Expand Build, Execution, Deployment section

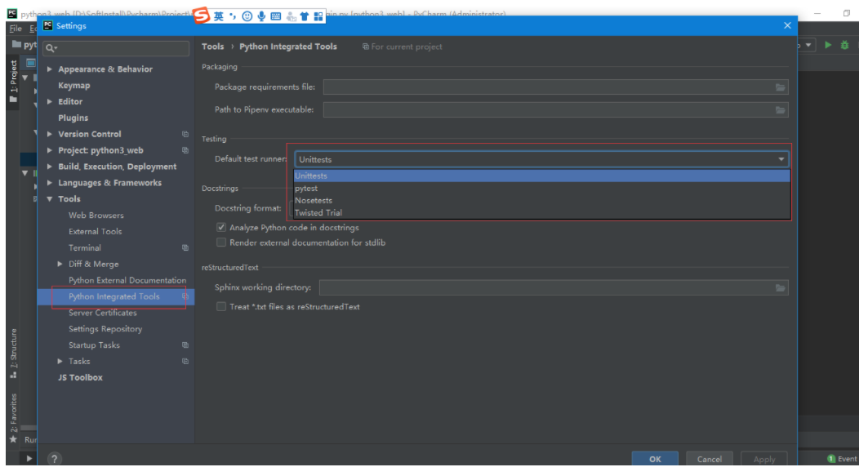click(x=50, y=167)
